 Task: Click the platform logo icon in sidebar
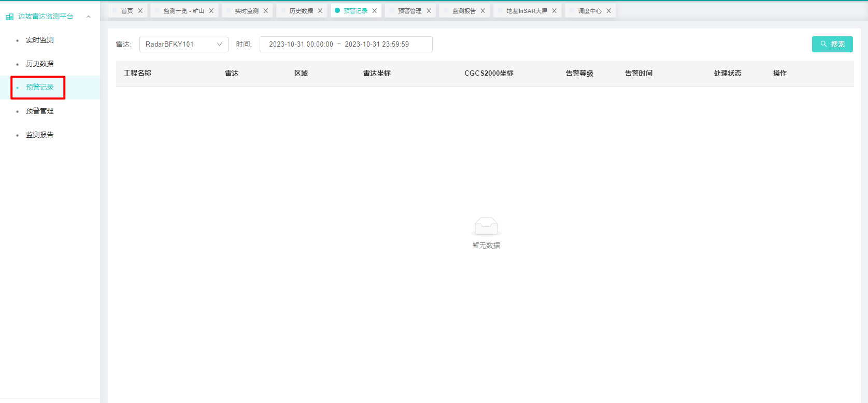click(9, 17)
